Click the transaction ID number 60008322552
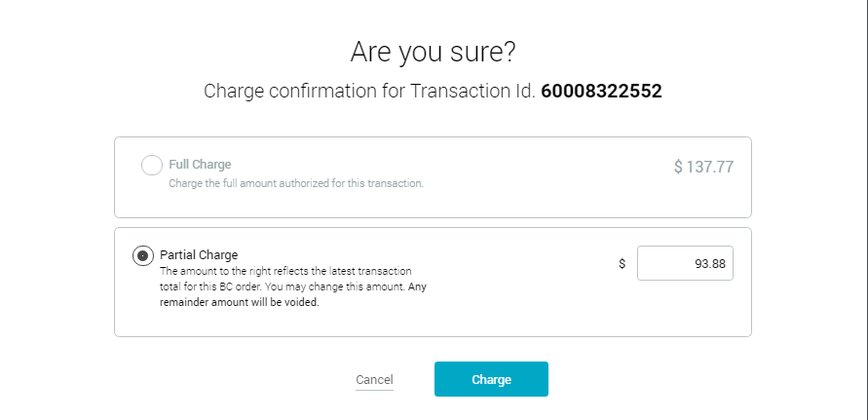Screen dimensions: 868x420 (x=601, y=92)
